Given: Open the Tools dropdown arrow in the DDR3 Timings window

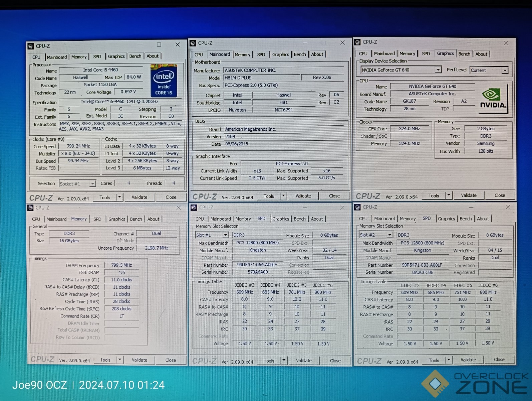Looking at the screenshot, I should [120, 360].
